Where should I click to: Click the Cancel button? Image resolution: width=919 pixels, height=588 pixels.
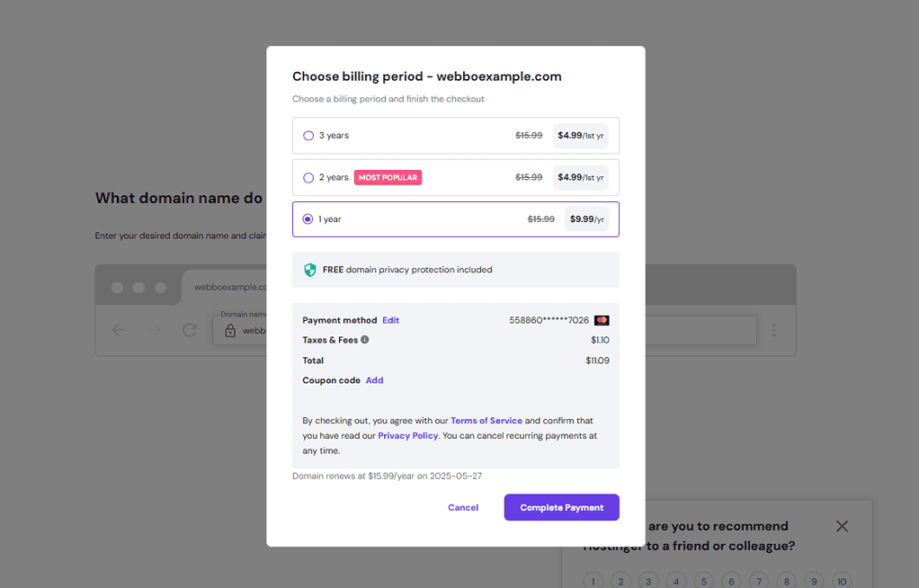(x=463, y=508)
